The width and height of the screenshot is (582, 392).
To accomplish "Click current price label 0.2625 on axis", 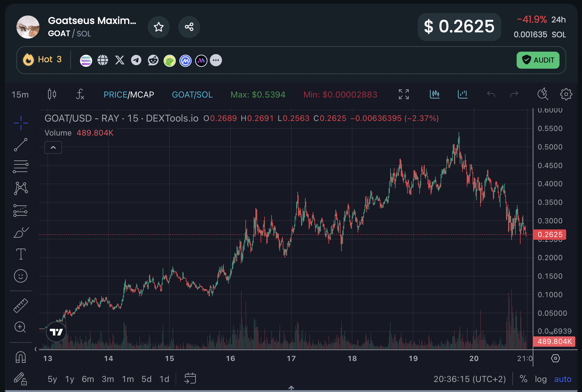I will point(550,235).
